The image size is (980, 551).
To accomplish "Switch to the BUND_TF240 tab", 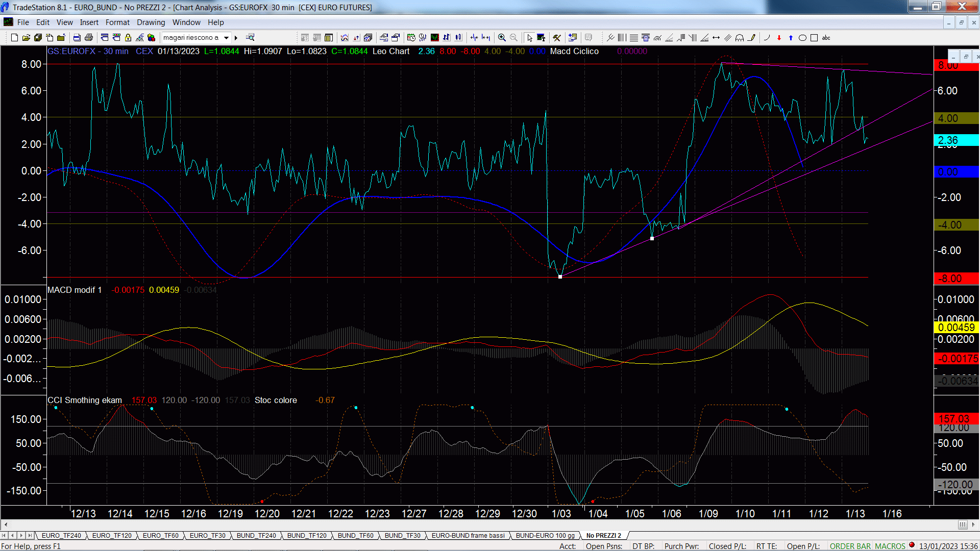I will pos(256,536).
